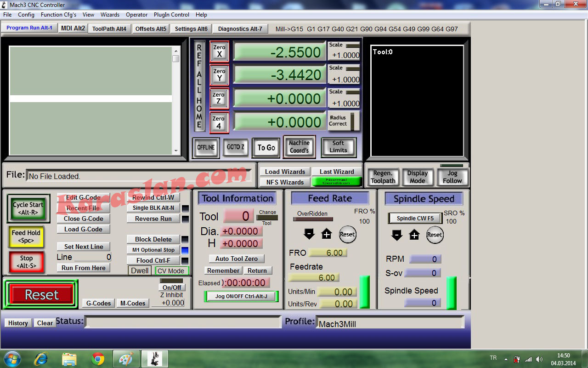Toggle CV Mode button

pyautogui.click(x=171, y=271)
